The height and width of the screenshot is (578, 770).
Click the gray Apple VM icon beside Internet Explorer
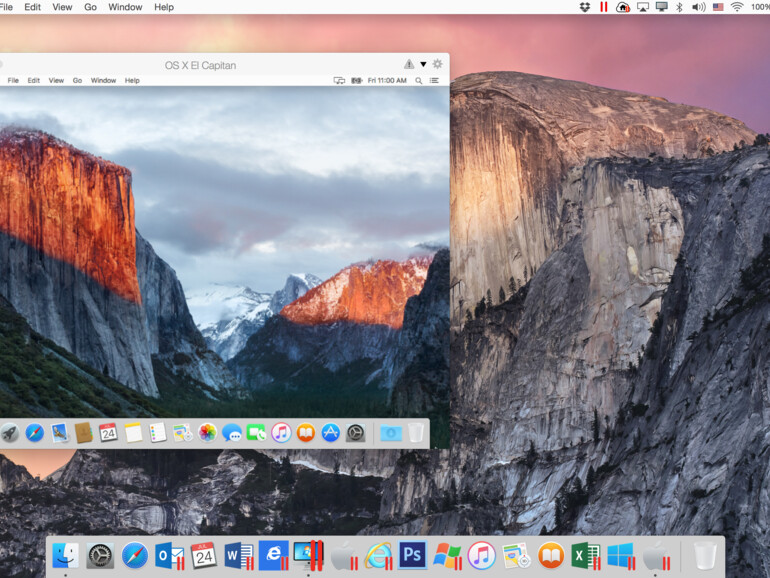(344, 555)
